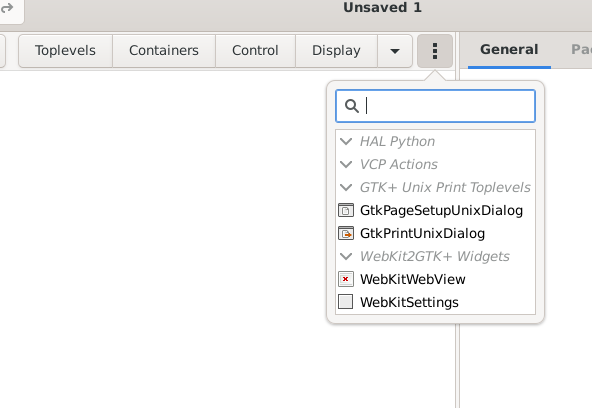Switch to the General properties tab
592x408 pixels.
tap(509, 49)
